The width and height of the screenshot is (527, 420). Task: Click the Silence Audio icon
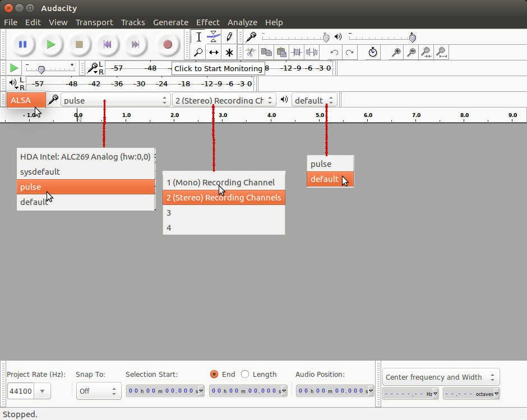tap(312, 53)
